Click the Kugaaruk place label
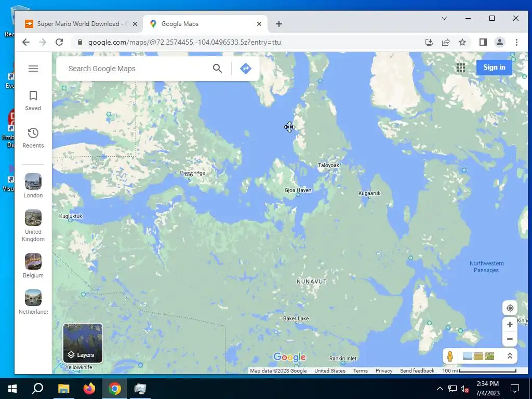The image size is (532, 399). (369, 193)
